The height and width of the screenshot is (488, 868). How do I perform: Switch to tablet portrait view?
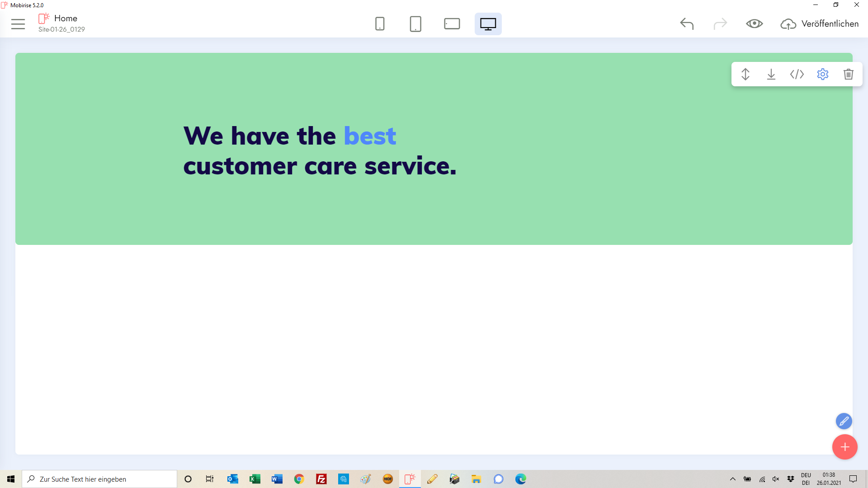coord(415,24)
